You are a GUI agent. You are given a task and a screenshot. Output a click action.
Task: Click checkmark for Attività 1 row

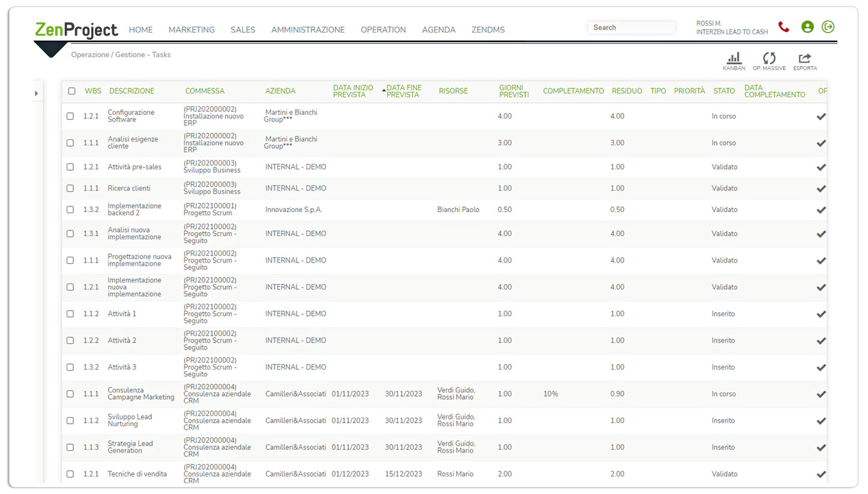tap(821, 314)
